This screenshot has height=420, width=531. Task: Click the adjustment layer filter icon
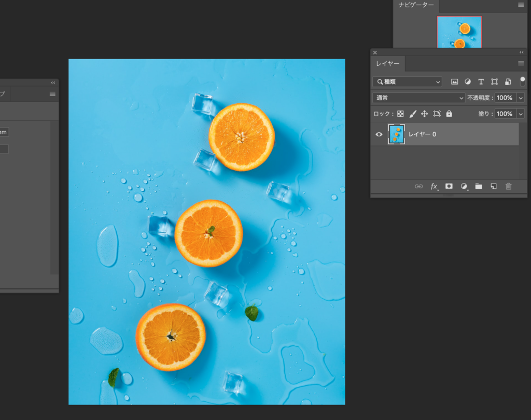click(x=468, y=82)
